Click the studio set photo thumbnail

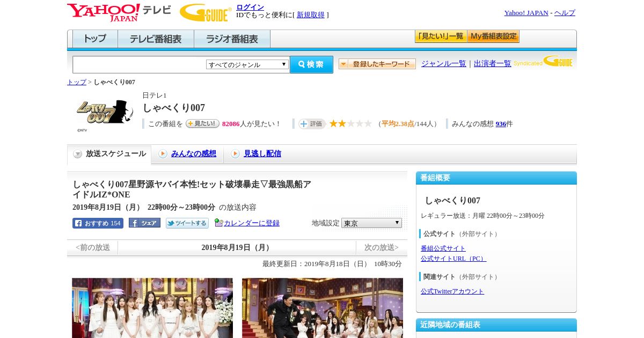323,308
